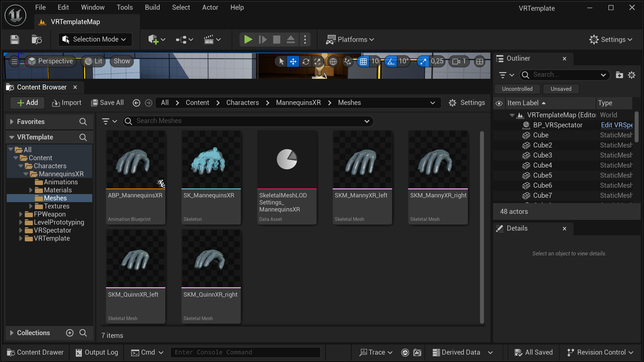Toggle actor visibility eye in Outliner header

[499, 103]
